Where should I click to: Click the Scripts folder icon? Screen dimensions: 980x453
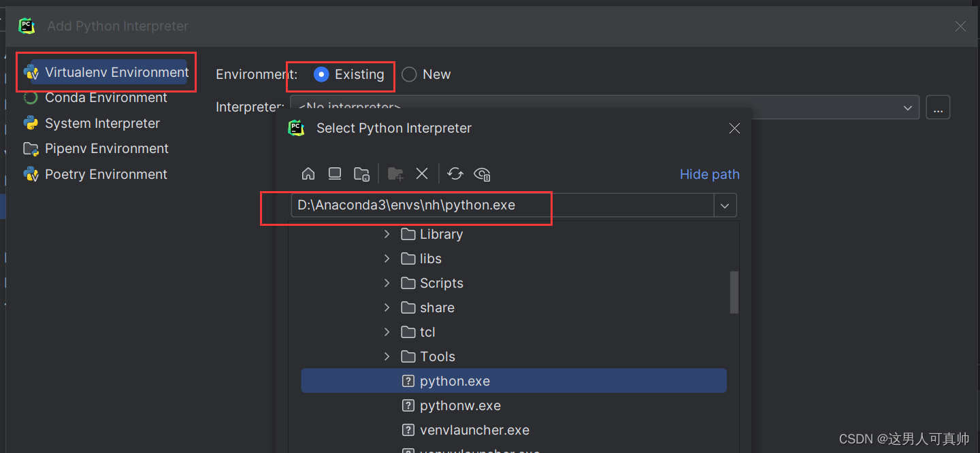408,283
